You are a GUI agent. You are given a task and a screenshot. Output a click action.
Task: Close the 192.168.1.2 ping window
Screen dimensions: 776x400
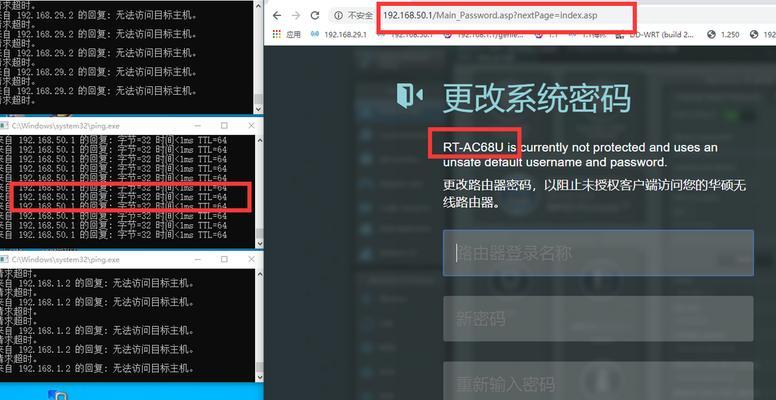[x=251, y=259]
